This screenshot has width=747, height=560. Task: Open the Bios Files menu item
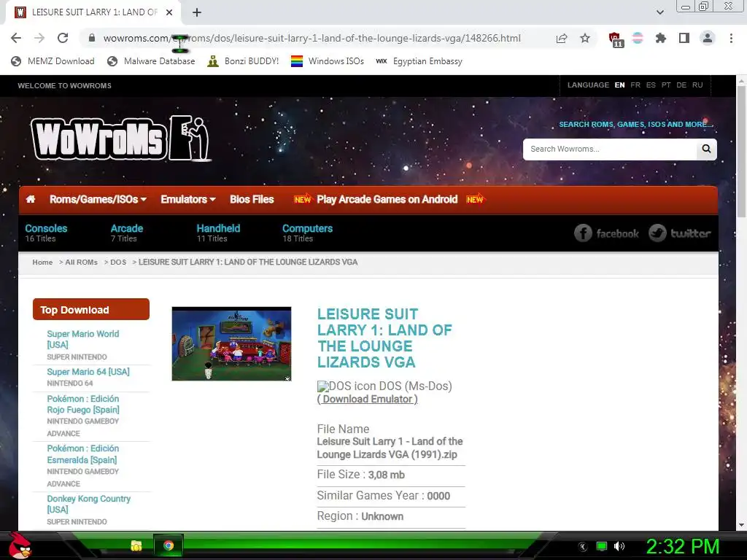(252, 199)
